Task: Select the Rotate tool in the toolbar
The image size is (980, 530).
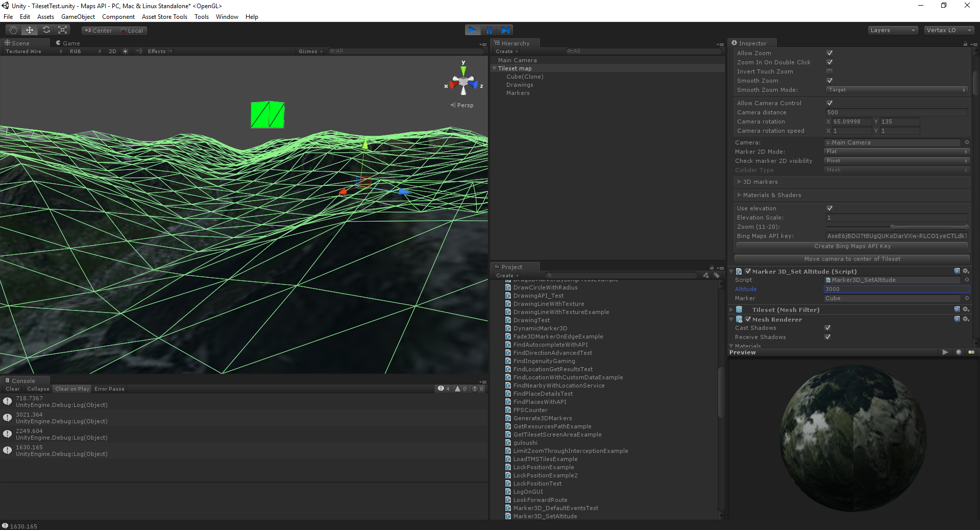Action: pos(46,30)
